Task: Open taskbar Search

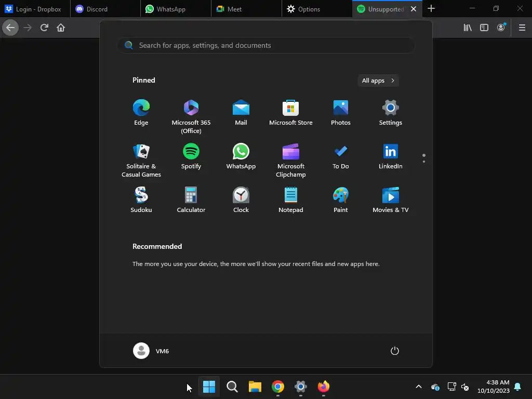Action: [232, 387]
